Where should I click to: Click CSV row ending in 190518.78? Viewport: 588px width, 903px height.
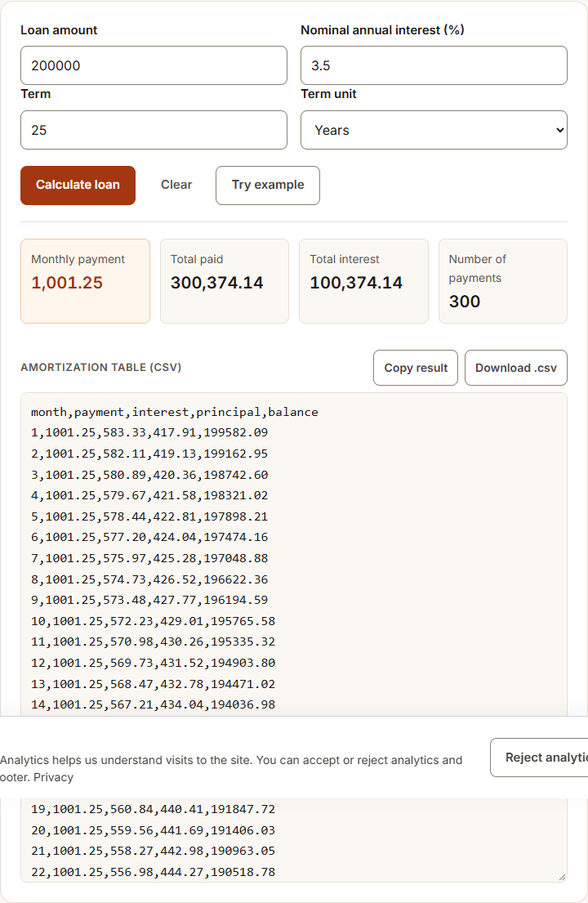click(x=153, y=873)
